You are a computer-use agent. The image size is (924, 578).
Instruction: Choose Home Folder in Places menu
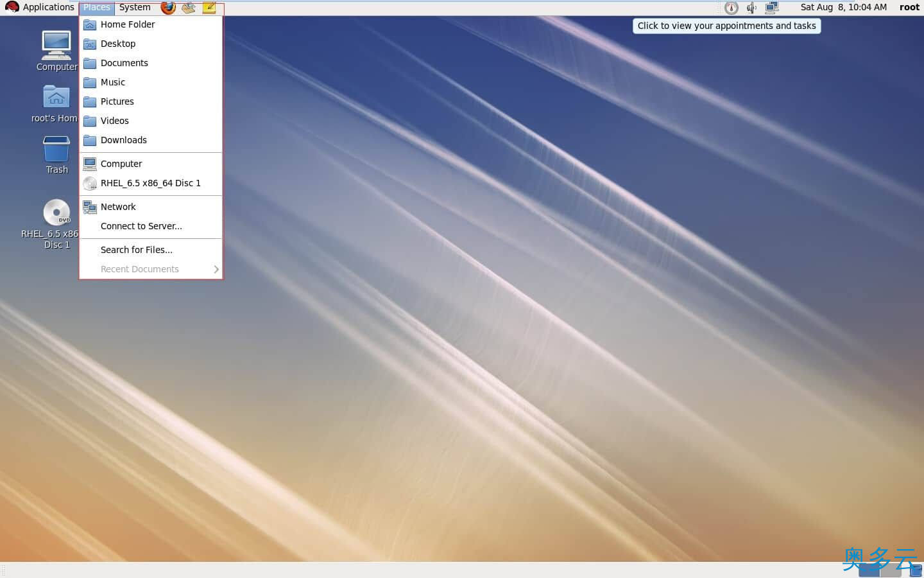point(151,24)
